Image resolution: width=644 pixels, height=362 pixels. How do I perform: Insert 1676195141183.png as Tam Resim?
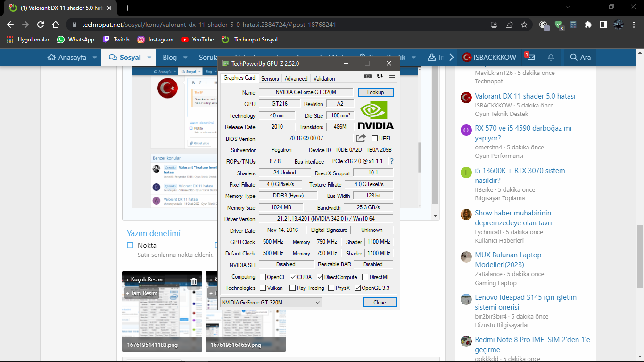point(142,293)
